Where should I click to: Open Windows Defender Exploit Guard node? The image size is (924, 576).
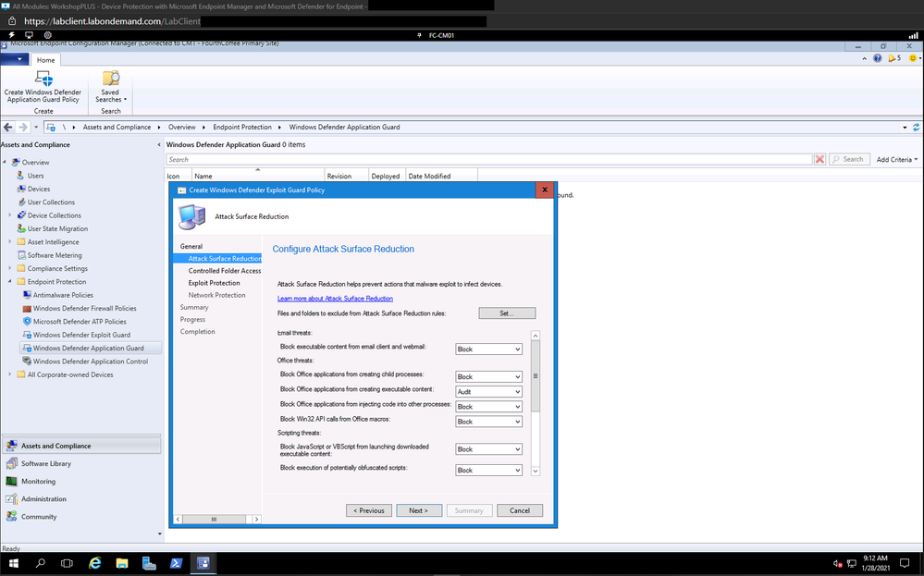click(81, 335)
